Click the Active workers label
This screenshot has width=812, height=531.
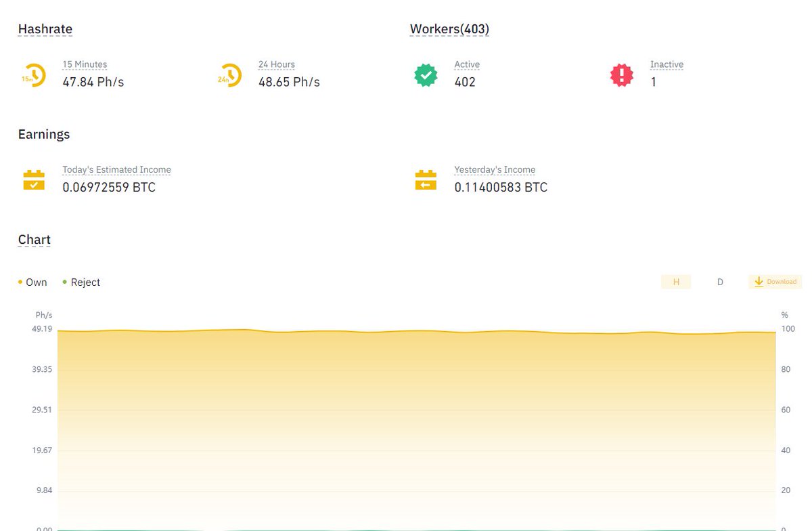[467, 64]
